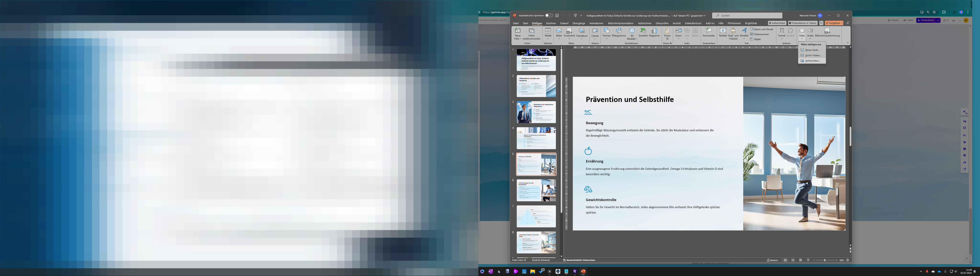This screenshot has height=276, width=980.
Task: Switch to the Entwurf tab
Action: (x=564, y=23)
